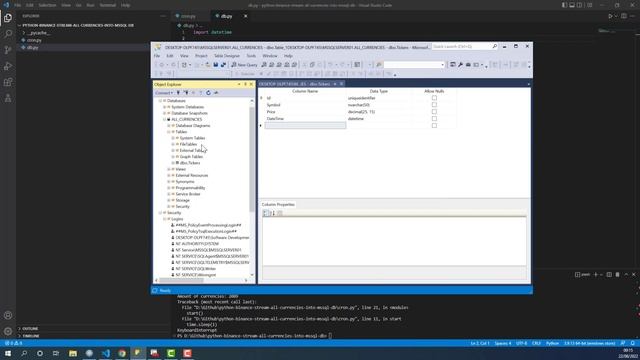Toggle Allow Nulls checkbox for Price row

[434, 111]
